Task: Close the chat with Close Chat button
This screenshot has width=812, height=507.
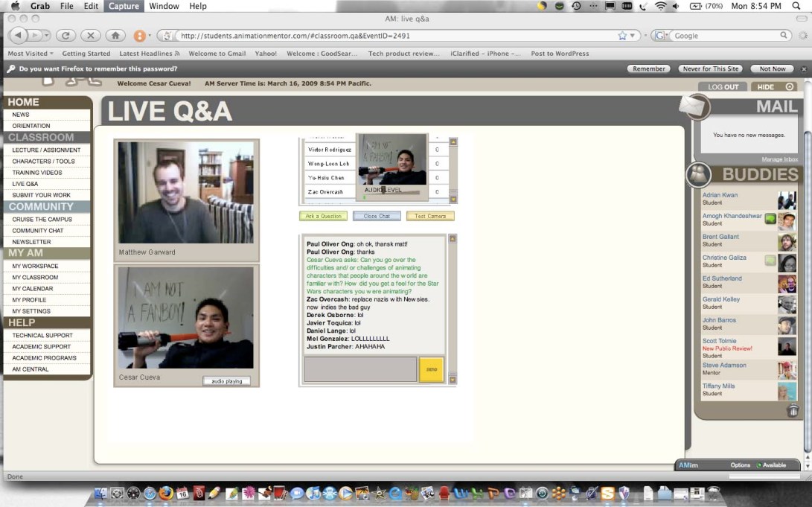Action: 376,216
